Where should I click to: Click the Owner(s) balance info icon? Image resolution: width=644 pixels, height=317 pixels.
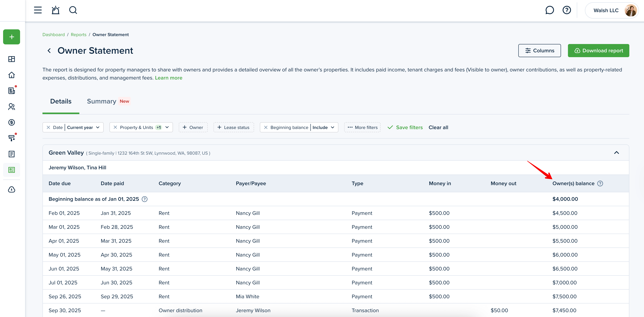pyautogui.click(x=600, y=183)
